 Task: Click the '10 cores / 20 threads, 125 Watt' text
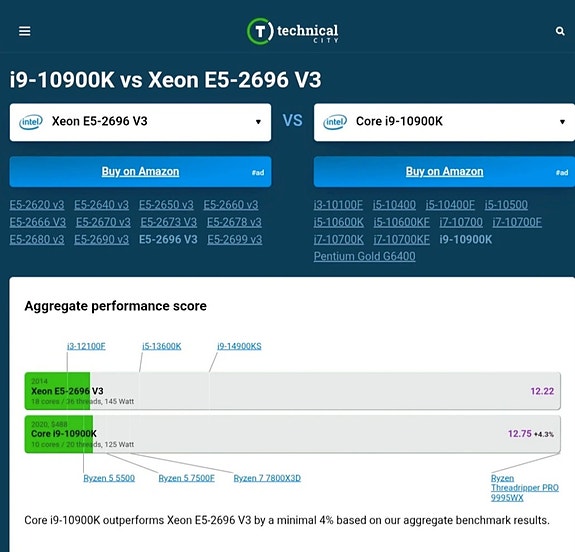coord(83,445)
